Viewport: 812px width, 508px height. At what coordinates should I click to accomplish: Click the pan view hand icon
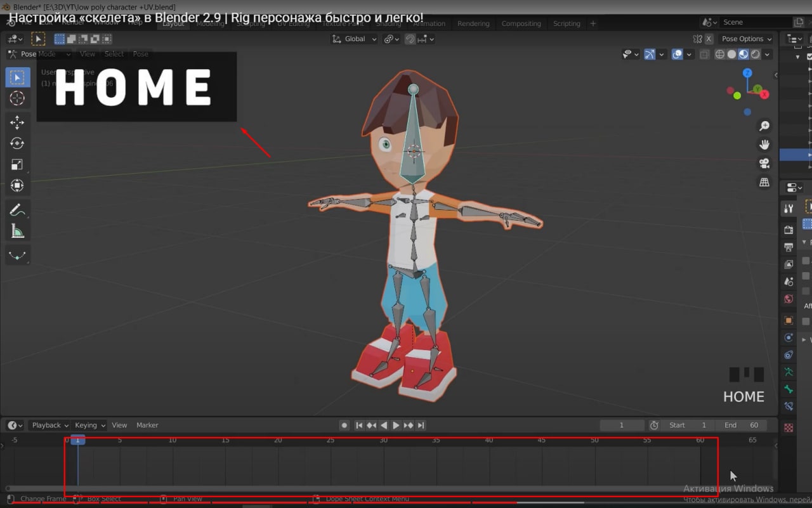point(764,145)
